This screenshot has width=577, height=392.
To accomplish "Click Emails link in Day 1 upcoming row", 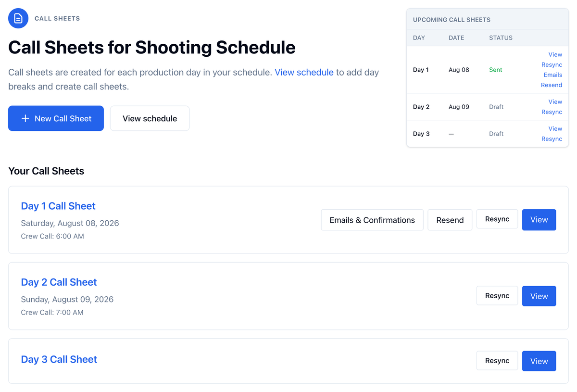I will (x=553, y=75).
